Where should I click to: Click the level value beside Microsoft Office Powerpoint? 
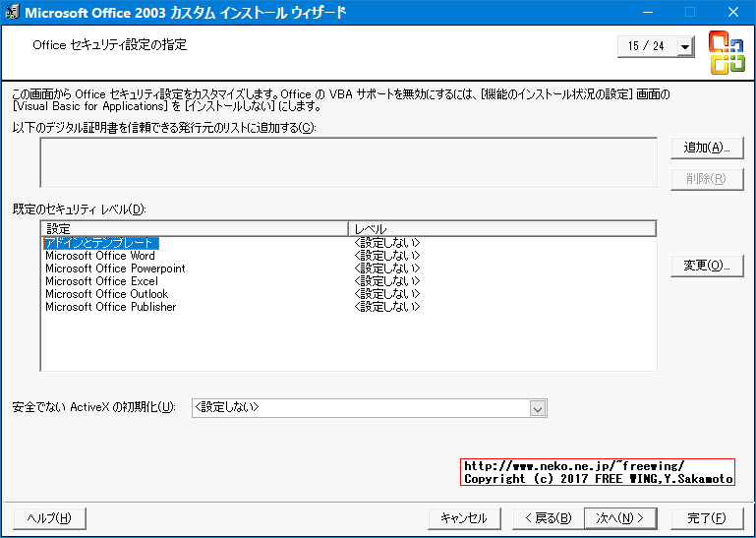[x=386, y=269]
